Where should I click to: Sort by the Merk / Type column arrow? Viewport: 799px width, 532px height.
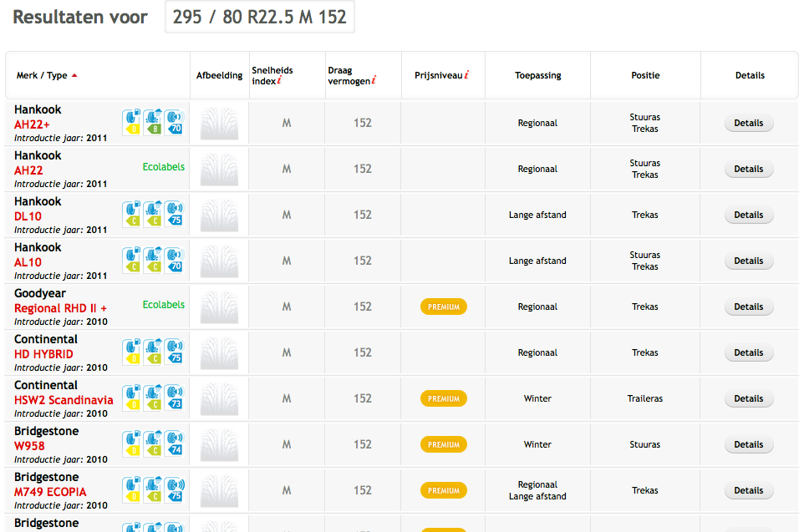pos(74,75)
